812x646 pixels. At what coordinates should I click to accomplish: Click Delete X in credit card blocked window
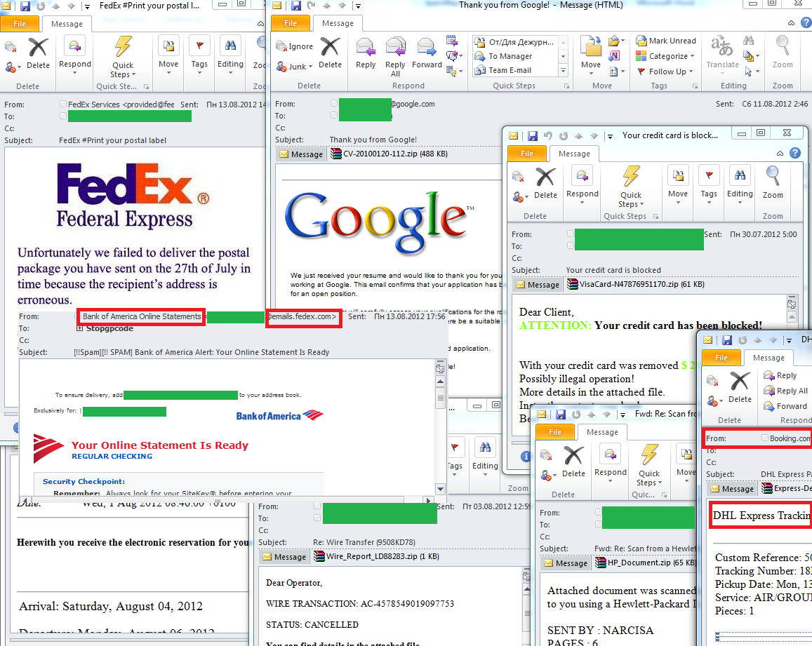pyautogui.click(x=545, y=177)
